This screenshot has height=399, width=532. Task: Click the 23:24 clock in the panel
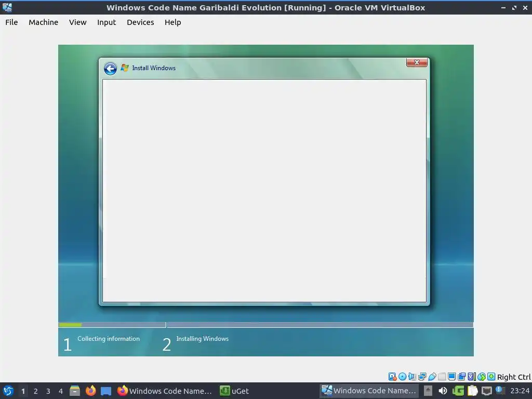coord(520,391)
